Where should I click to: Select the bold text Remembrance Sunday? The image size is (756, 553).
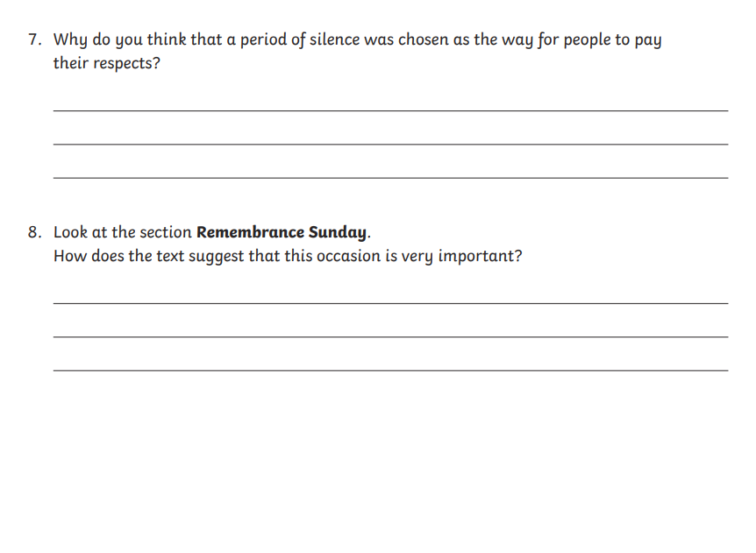[282, 232]
